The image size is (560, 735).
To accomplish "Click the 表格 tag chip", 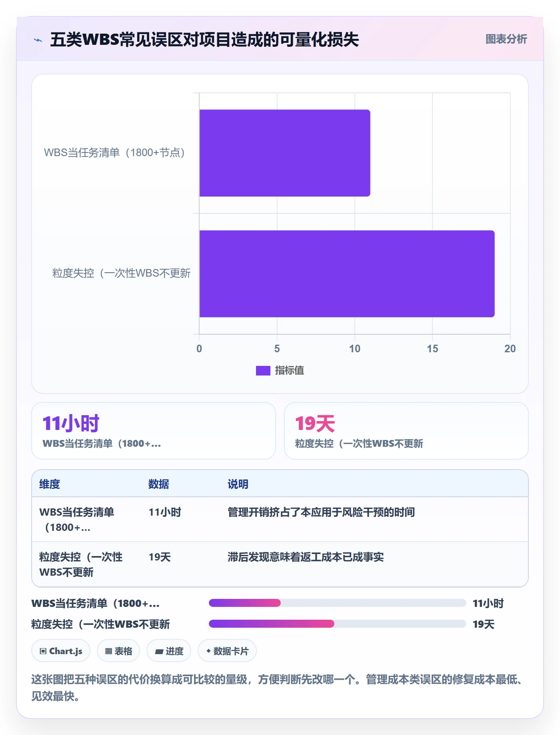I will (118, 651).
